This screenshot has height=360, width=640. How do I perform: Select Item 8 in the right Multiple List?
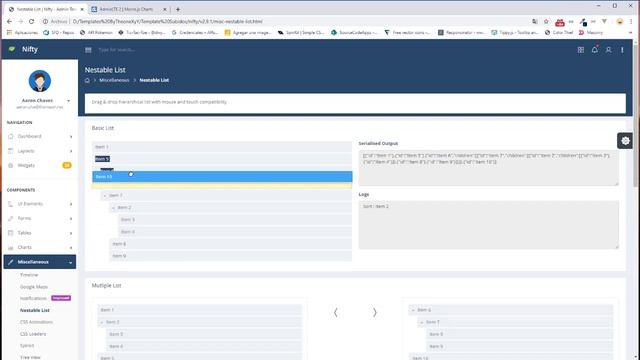[x=519, y=334]
